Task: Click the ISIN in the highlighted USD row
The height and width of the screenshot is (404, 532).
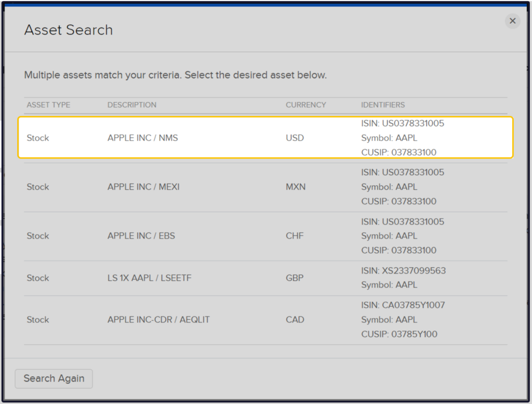Action: tap(403, 123)
